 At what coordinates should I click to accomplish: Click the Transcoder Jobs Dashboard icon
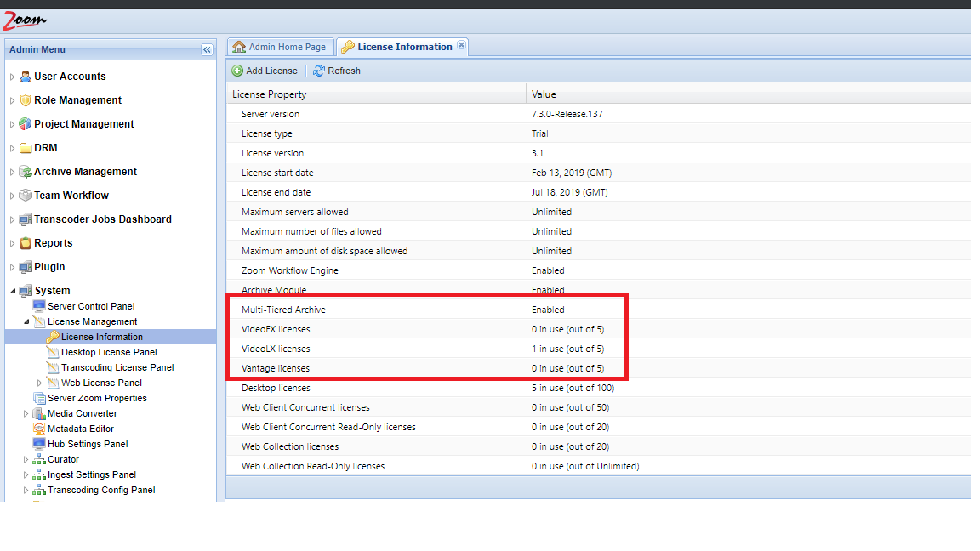[26, 219]
